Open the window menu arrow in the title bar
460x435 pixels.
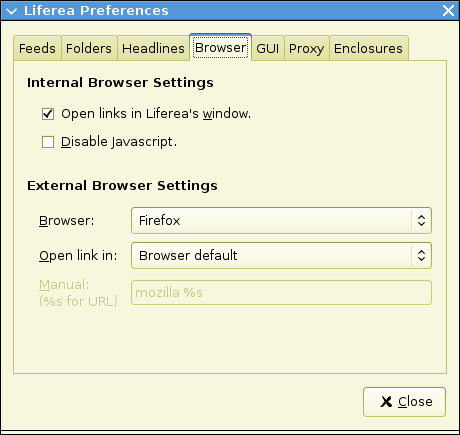(x=11, y=11)
